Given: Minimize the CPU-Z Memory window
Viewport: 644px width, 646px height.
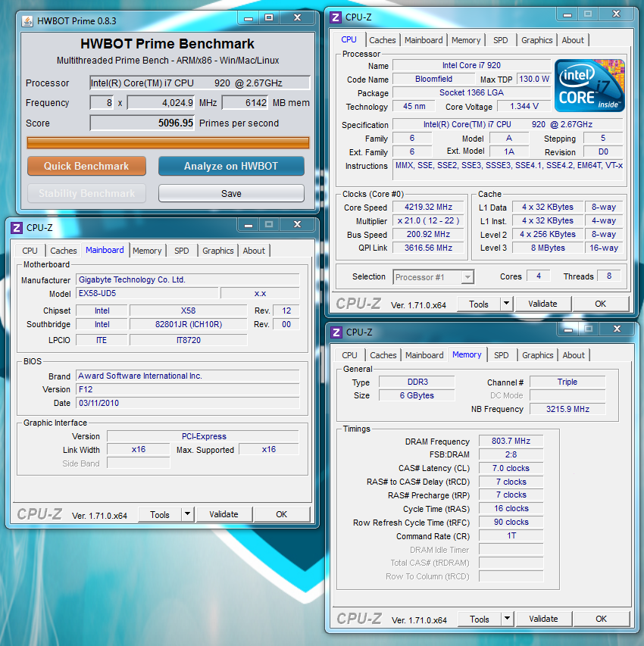Looking at the screenshot, I should tap(568, 329).
